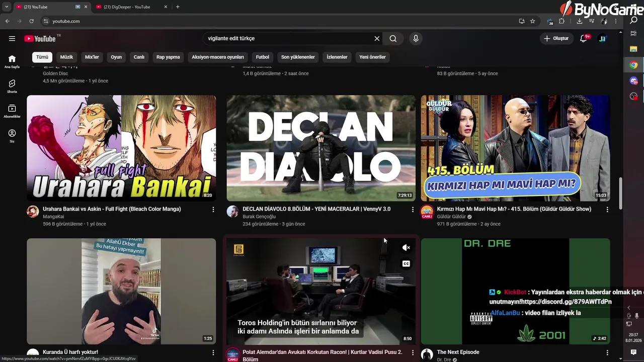644x362 pixels.
Task: Open more options for Polat Alemdar video
Action: point(413,353)
